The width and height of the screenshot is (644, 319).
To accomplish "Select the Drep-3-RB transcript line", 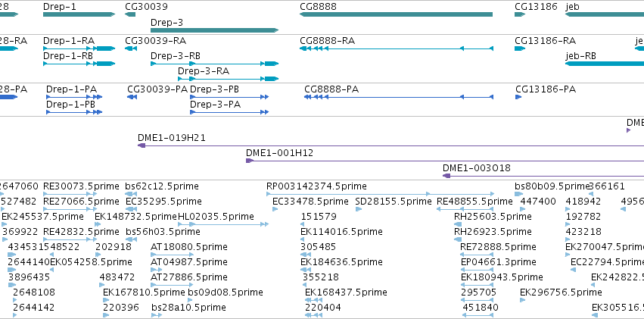I will coord(214,64).
